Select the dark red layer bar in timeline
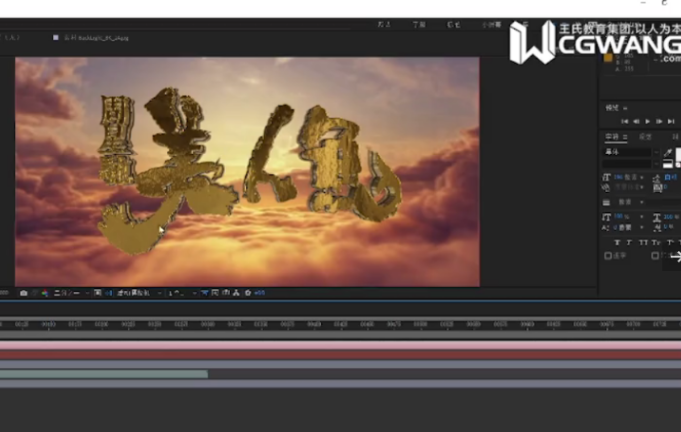This screenshot has width=681, height=432. tap(340, 355)
